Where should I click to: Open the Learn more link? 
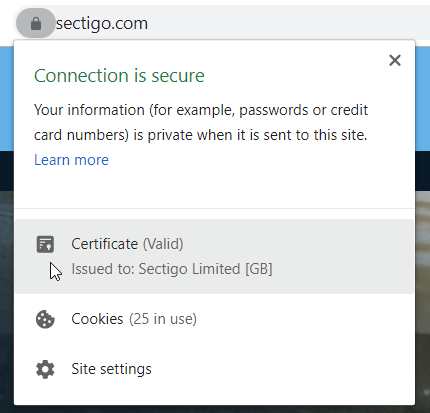71,160
